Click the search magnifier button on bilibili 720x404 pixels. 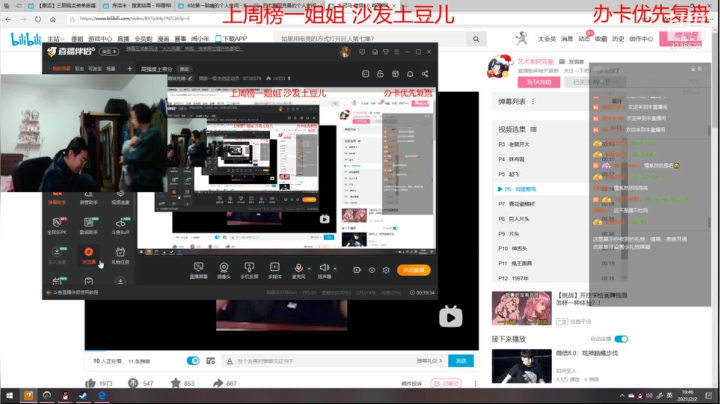click(476, 39)
